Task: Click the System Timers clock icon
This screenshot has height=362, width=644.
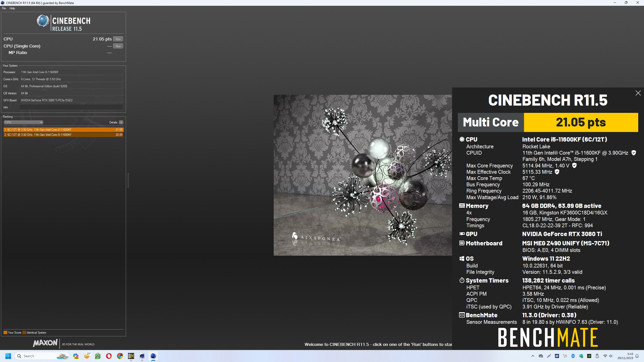Action: tap(462, 280)
